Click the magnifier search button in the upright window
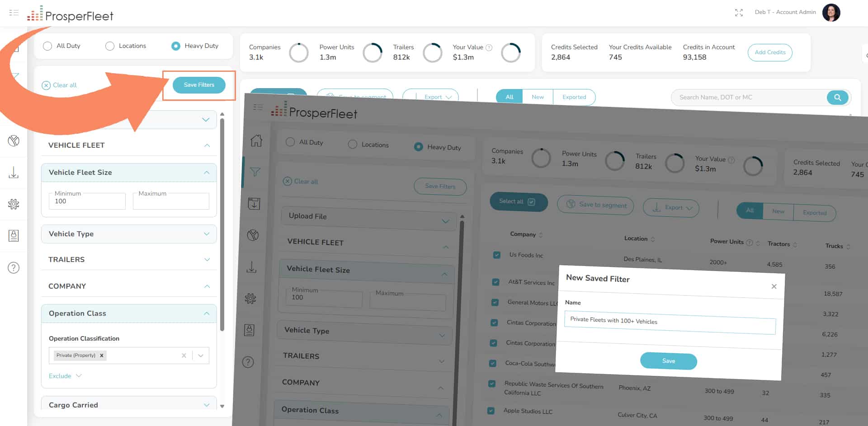Viewport: 868px width, 426px height. tap(837, 97)
